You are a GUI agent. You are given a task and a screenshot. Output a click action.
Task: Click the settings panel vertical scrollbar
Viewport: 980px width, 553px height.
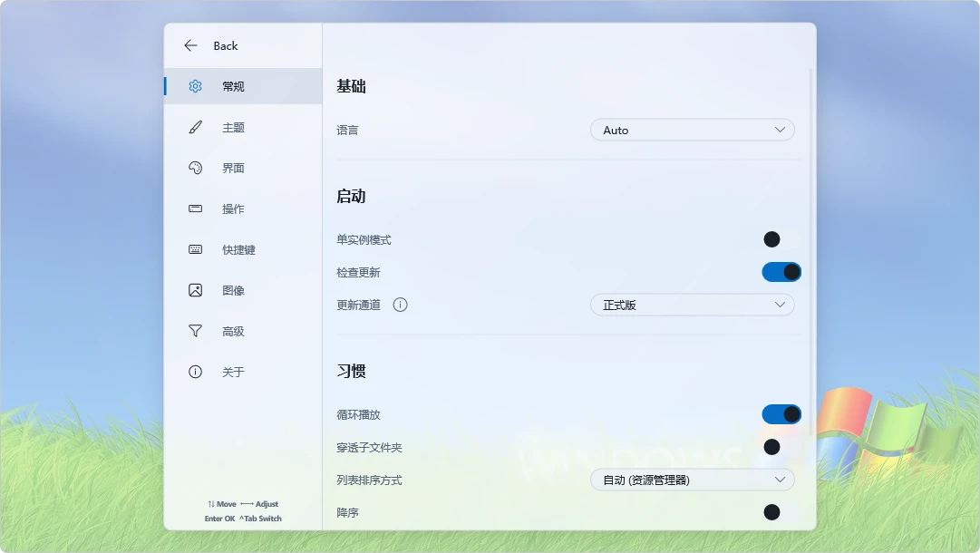811,252
